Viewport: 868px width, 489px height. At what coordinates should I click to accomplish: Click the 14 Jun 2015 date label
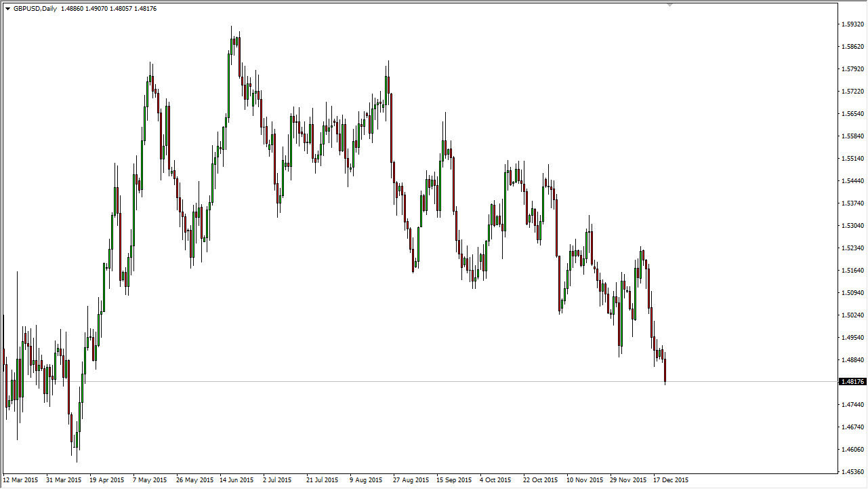point(235,480)
